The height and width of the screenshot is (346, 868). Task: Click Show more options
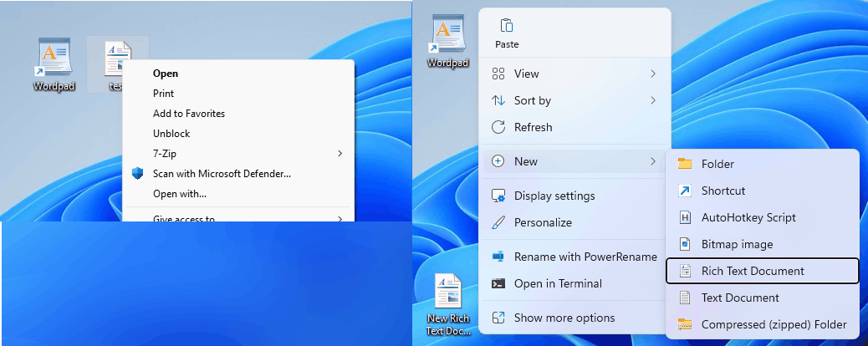pos(564,318)
